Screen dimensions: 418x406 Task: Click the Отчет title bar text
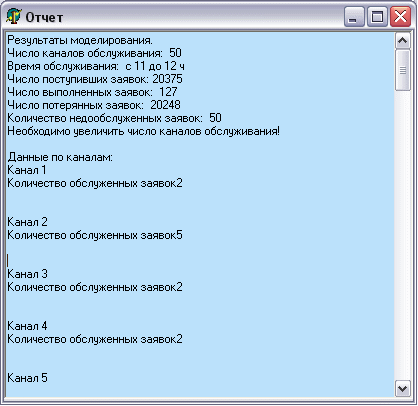coord(44,17)
